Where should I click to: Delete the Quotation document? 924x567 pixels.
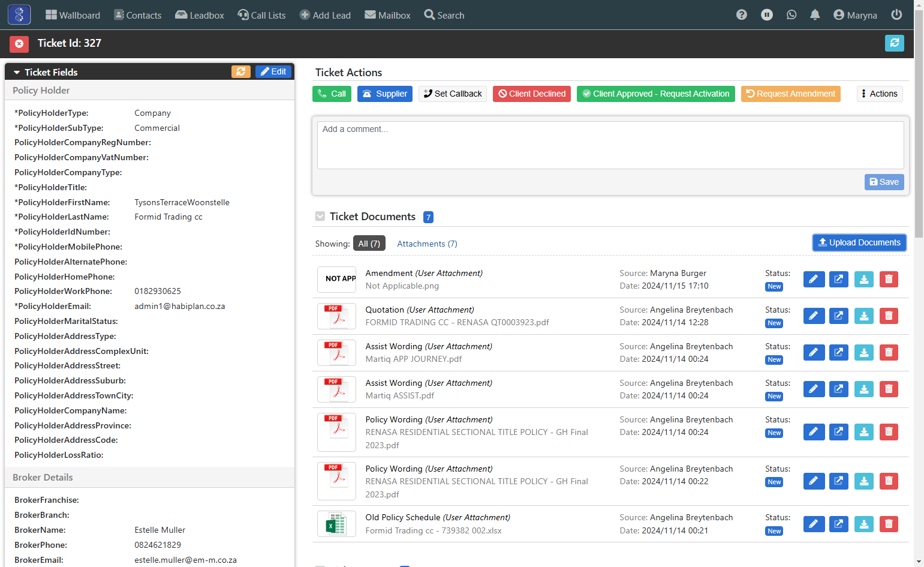889,316
